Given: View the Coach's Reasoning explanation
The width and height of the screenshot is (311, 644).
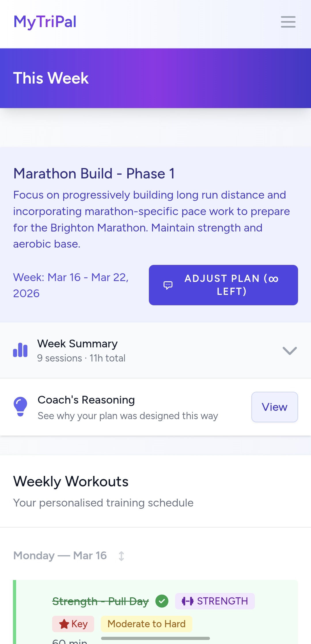Looking at the screenshot, I should tap(274, 407).
